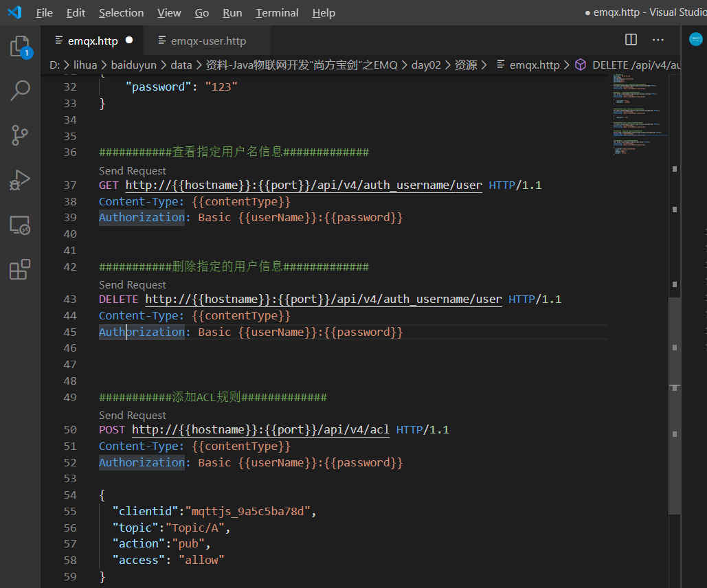
Task: Expand the 资料-Java物联网开发 breadcrumb folder
Action: [x=302, y=65]
